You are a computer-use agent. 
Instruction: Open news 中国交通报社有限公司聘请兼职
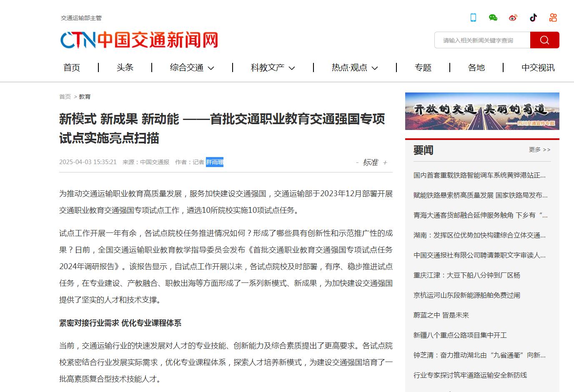pyautogui.click(x=479, y=255)
